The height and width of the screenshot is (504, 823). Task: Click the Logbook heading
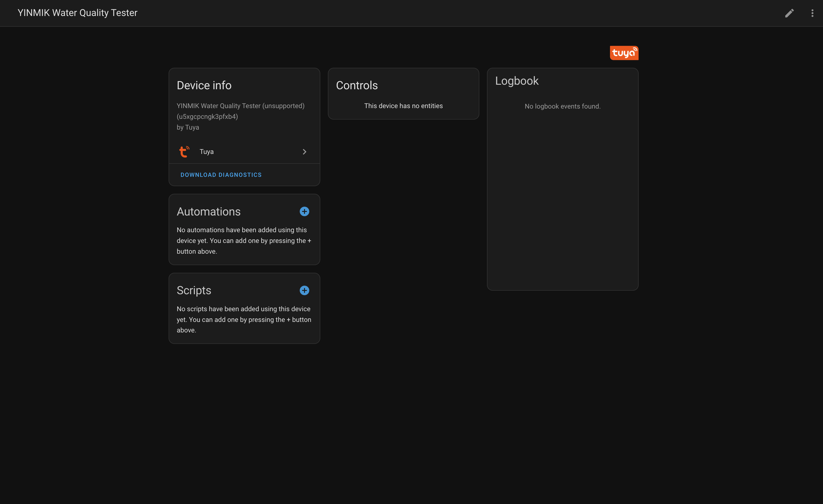517,81
